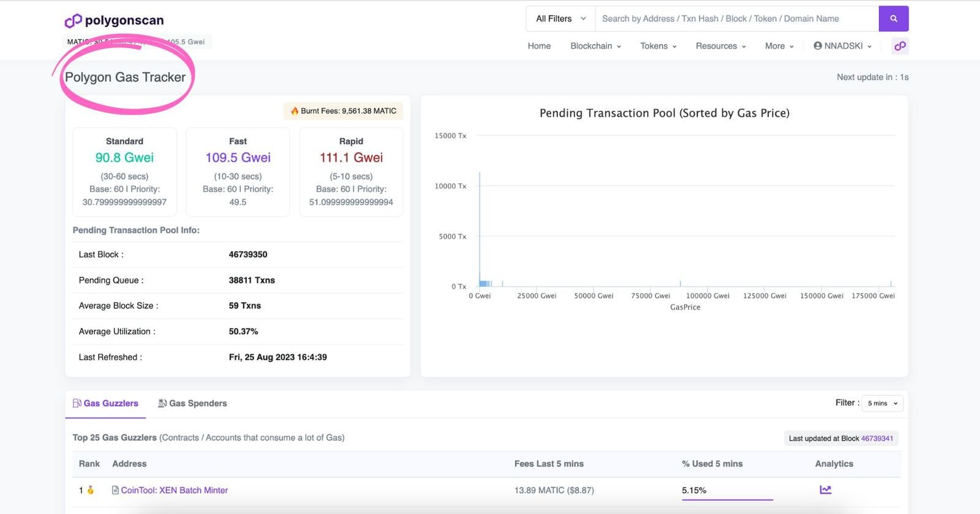
Task: Click the contract icon beside CoinTool address
Action: click(x=115, y=490)
